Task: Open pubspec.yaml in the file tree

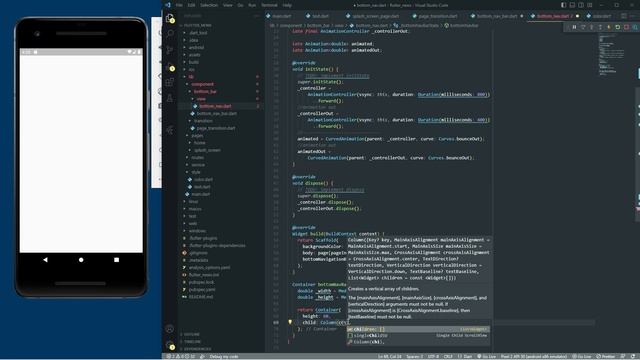Action: (202, 289)
